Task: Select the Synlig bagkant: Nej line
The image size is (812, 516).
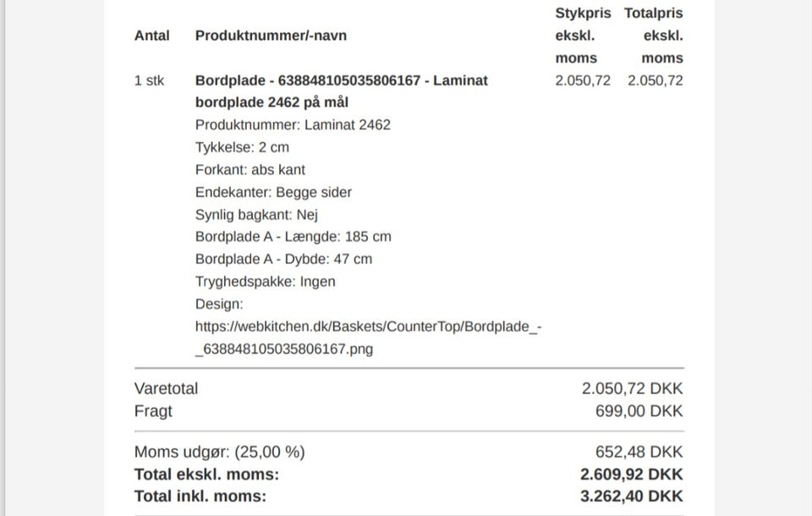Action: point(256,215)
